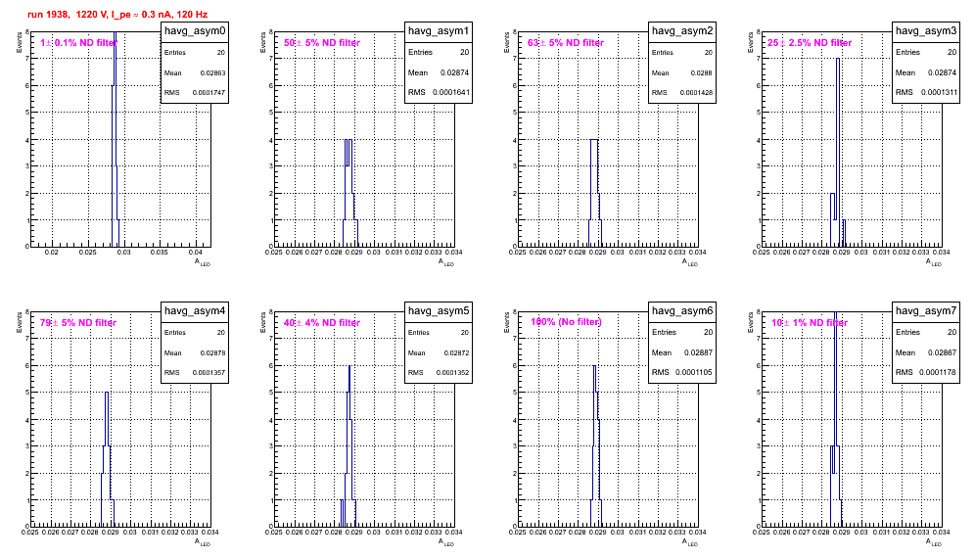Click the '1± 0.1% ND filter' label

coord(78,43)
